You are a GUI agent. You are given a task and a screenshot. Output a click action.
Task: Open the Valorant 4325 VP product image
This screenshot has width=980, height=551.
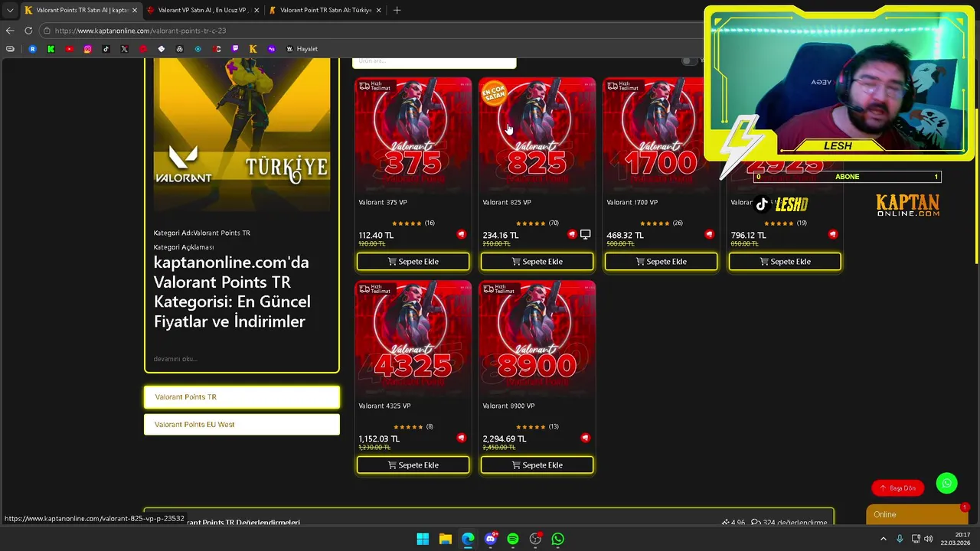pyautogui.click(x=413, y=338)
